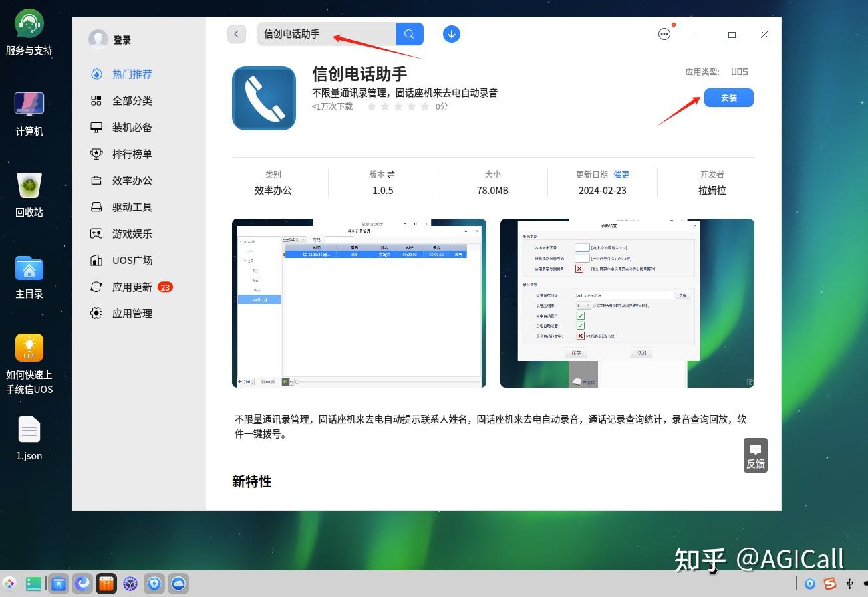Screen dimensions: 868x597
Task: Click the green multitasking view dock icon
Action: 34,584
